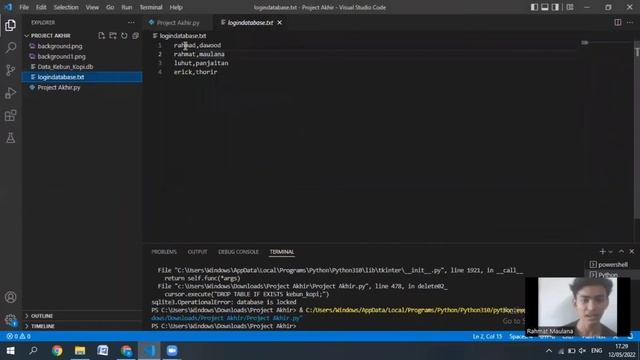Collapse all folders in explorer
Screen dimensions: 640x360
(x=136, y=36)
